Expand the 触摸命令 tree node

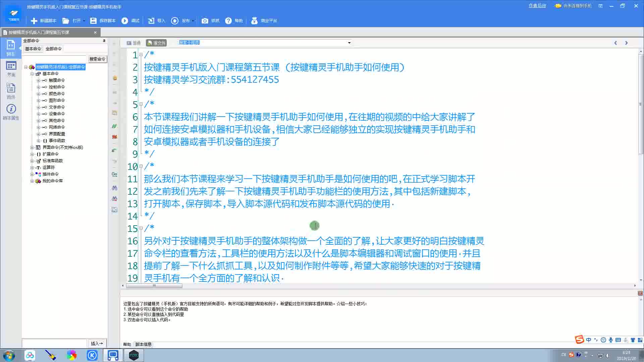pyautogui.click(x=38, y=80)
